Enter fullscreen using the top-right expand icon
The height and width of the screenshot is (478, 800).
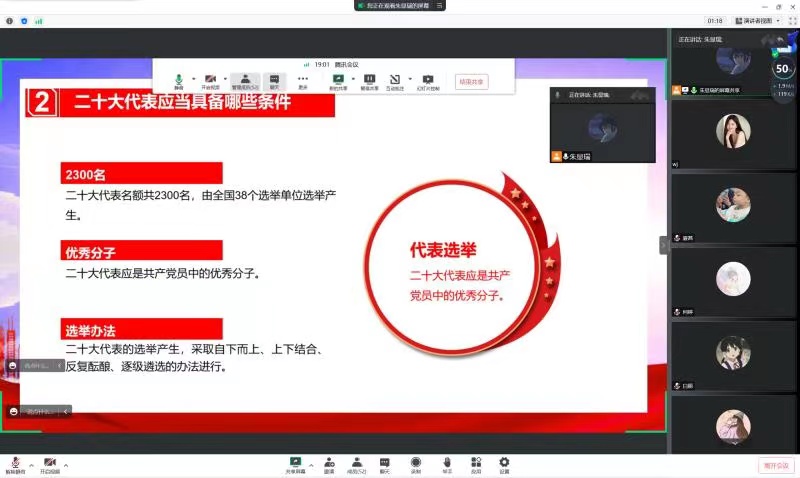click(x=790, y=20)
